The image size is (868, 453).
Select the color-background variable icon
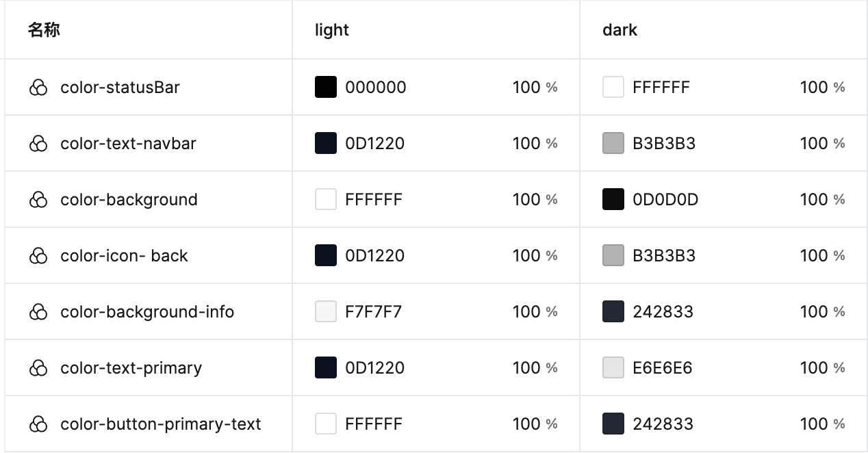tap(39, 200)
